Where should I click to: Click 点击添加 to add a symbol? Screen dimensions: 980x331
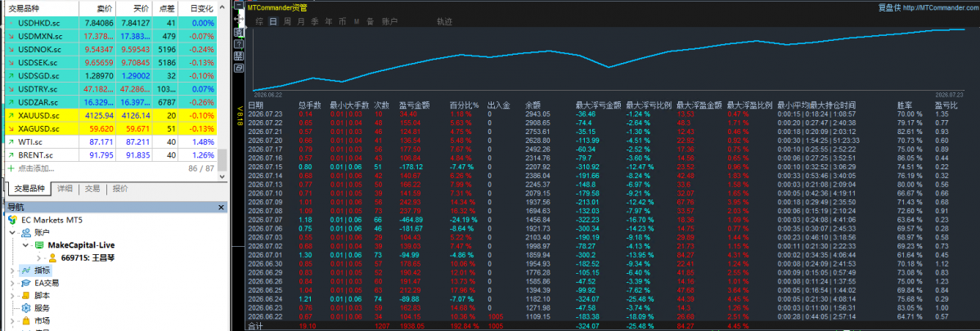coord(36,168)
